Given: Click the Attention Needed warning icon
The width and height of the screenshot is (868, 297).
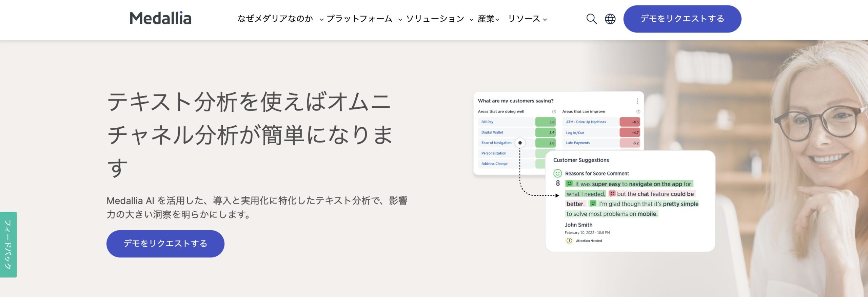Looking at the screenshot, I should click(x=569, y=241).
